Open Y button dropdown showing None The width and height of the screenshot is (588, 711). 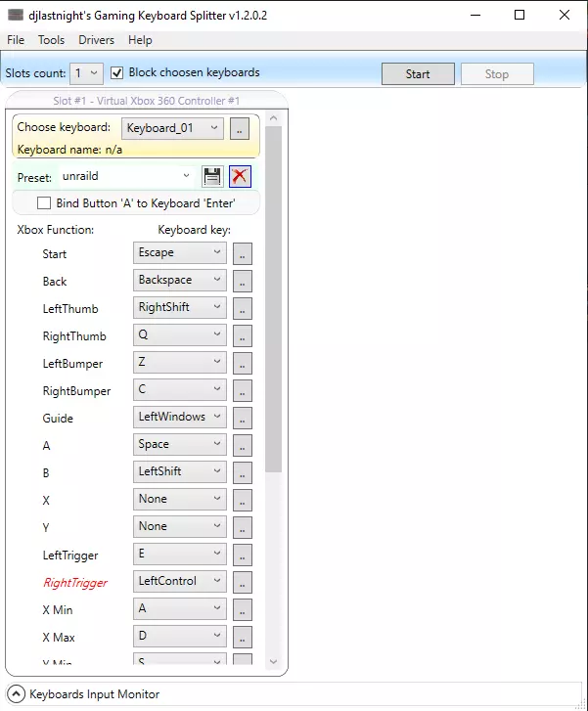[180, 526]
